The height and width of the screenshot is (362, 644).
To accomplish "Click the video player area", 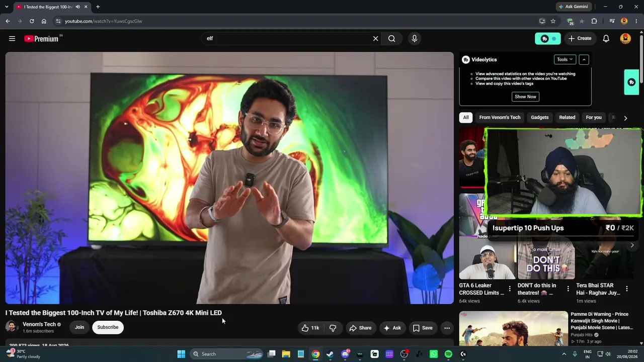I will click(229, 178).
